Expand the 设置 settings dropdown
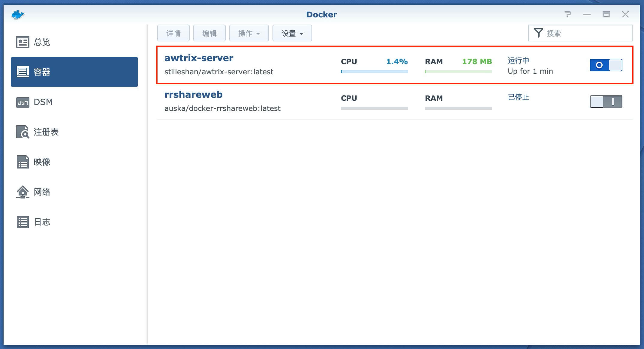Viewport: 644px width, 349px height. pyautogui.click(x=292, y=33)
